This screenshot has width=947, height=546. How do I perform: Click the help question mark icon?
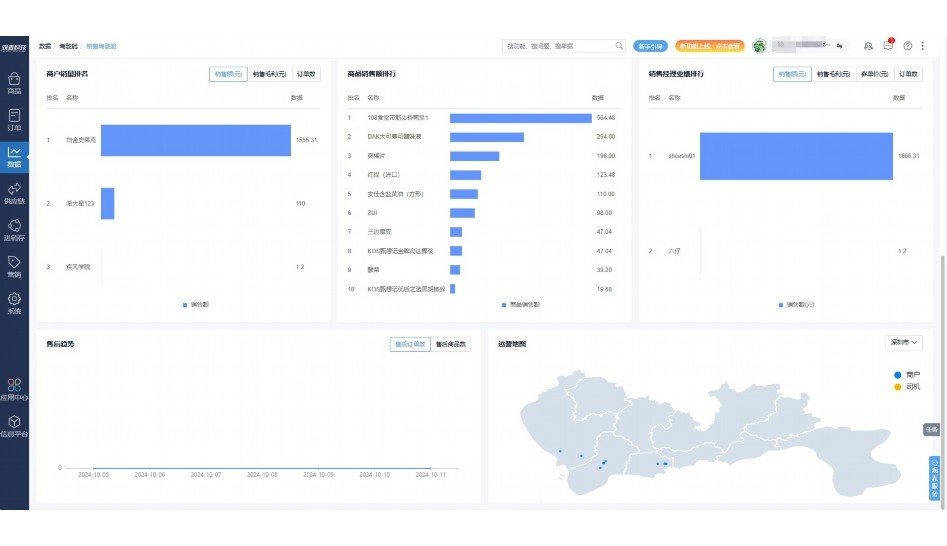[907, 46]
